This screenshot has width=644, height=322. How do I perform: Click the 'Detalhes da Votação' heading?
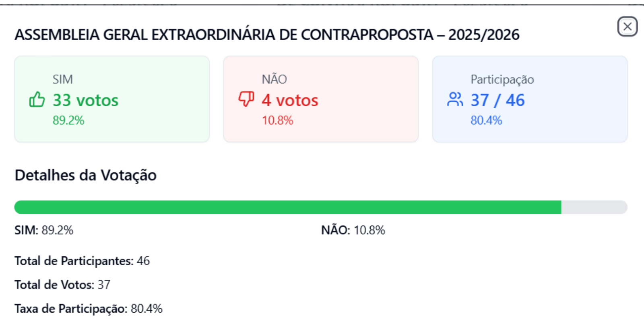(x=86, y=175)
